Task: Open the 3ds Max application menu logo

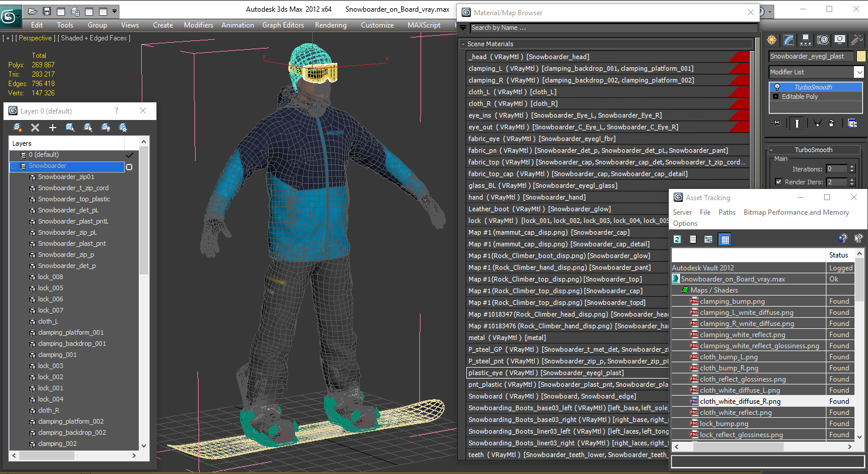Action: pos(11,16)
